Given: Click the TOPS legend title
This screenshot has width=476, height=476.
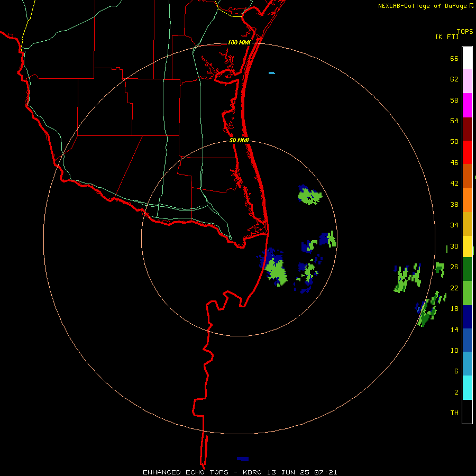Looking at the screenshot, I should (x=465, y=32).
